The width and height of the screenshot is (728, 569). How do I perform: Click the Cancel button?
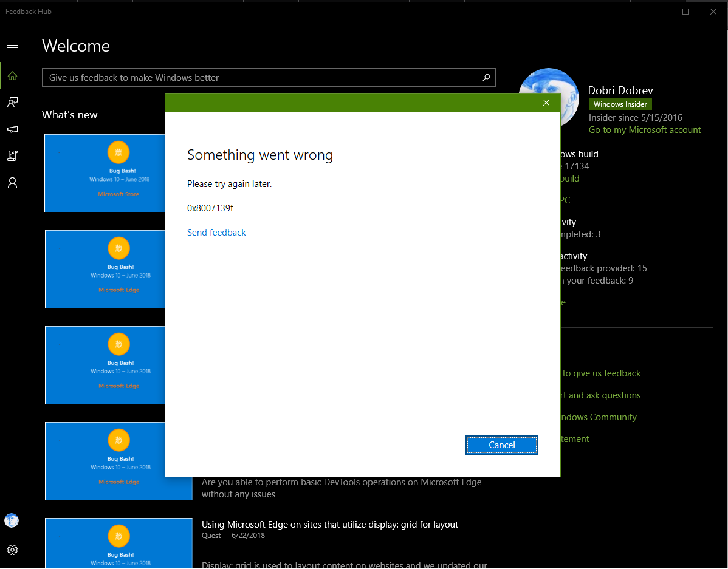(x=501, y=445)
